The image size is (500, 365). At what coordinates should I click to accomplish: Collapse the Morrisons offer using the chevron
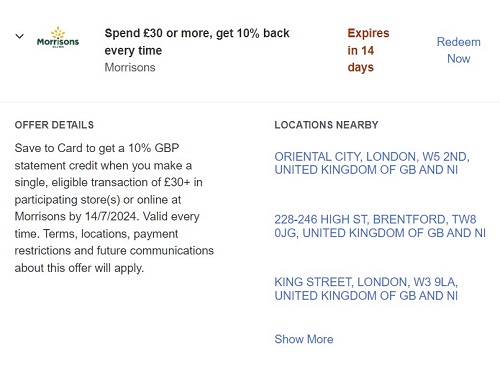[x=20, y=36]
